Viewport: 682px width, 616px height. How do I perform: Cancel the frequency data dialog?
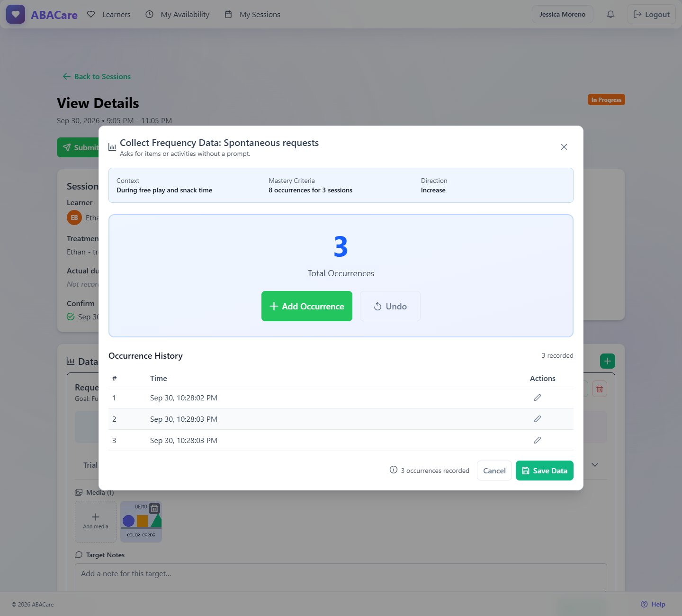coord(494,471)
